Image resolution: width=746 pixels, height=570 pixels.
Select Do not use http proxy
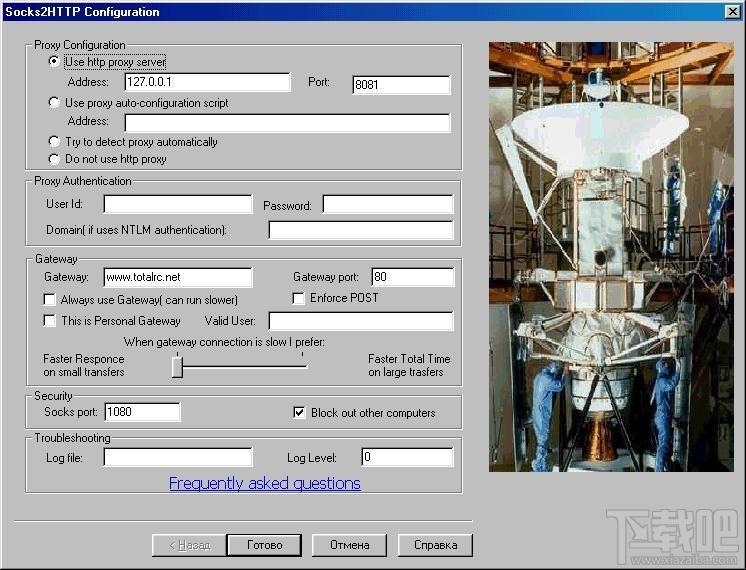tap(54, 159)
